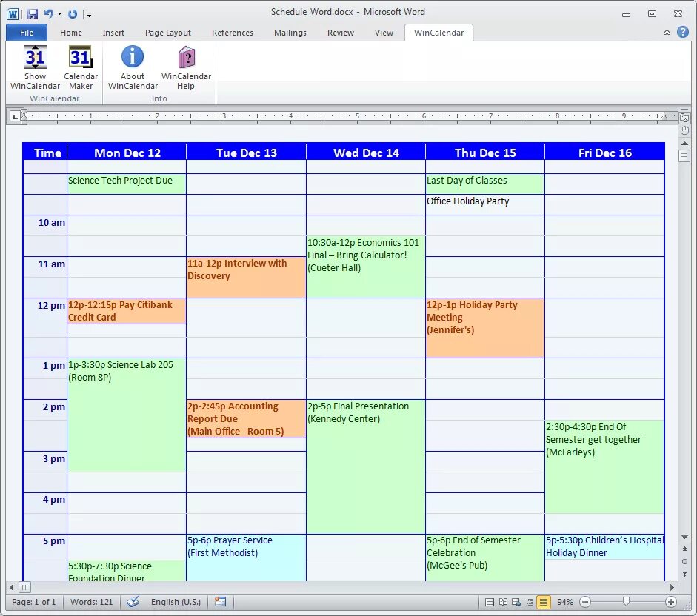Click the spelling proofing check icon in status bar
This screenshot has width=697, height=616.
click(x=133, y=602)
